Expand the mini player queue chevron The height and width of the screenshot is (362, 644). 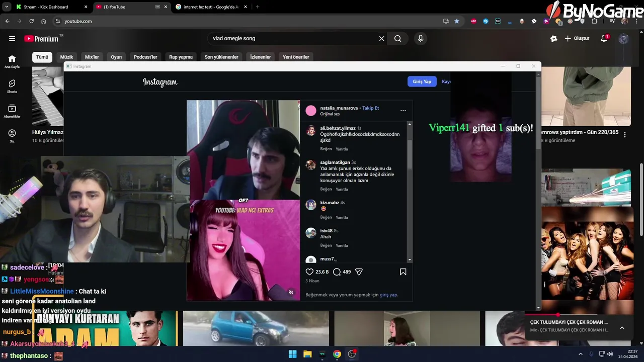622,328
